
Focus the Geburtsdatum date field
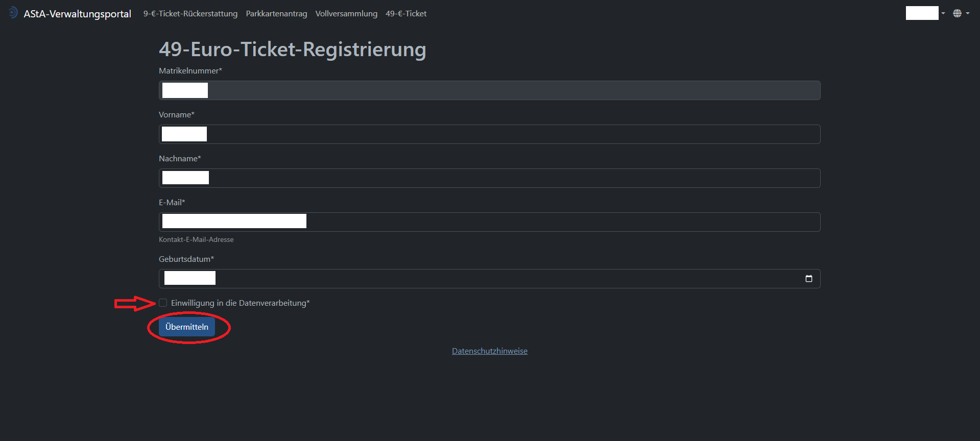pos(490,279)
